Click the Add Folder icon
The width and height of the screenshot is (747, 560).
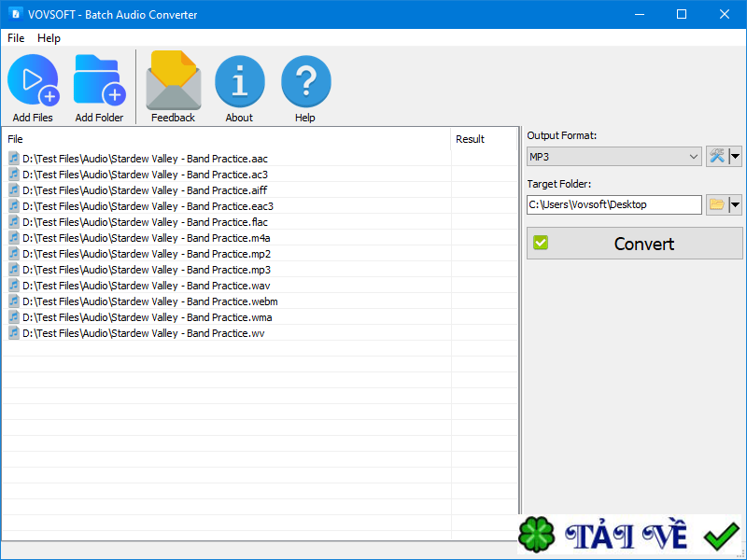(99, 81)
